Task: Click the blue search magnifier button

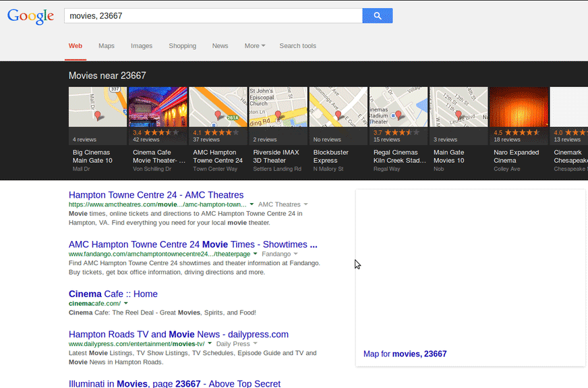Action: click(x=377, y=16)
